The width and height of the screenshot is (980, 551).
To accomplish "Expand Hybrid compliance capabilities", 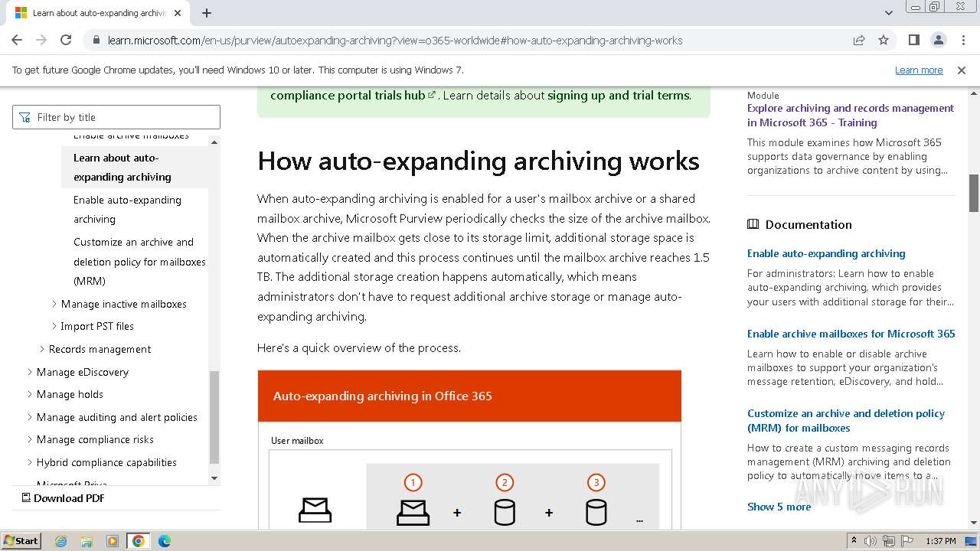I will (106, 462).
